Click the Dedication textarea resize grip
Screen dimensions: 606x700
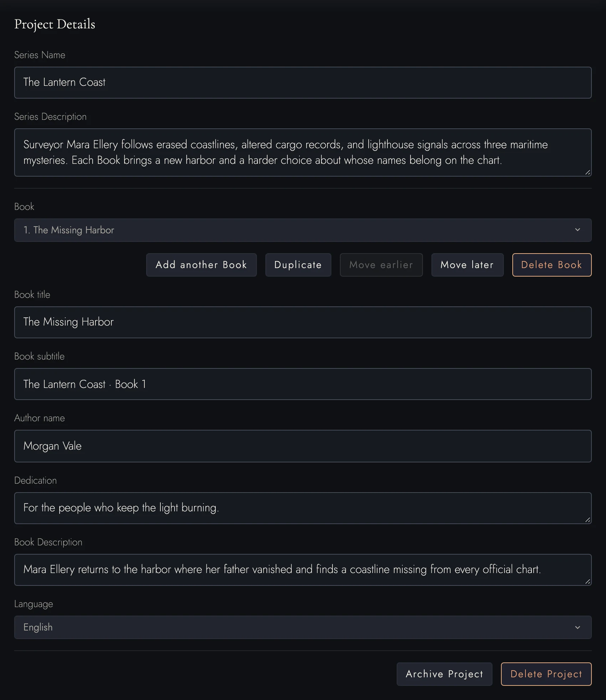click(x=588, y=520)
